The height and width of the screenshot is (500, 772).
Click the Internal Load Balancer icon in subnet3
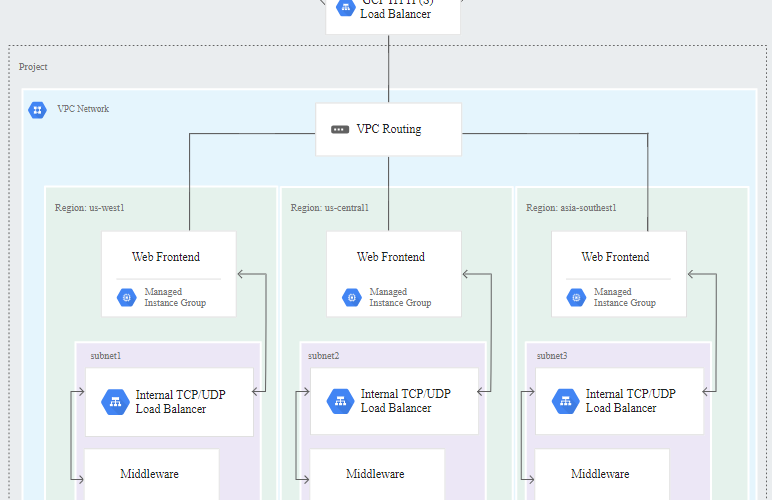(566, 401)
